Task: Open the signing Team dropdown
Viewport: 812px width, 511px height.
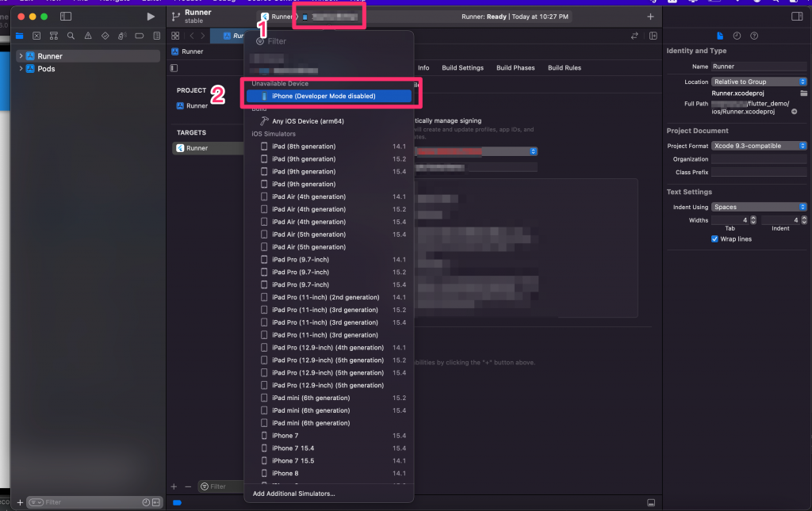Action: click(x=476, y=151)
